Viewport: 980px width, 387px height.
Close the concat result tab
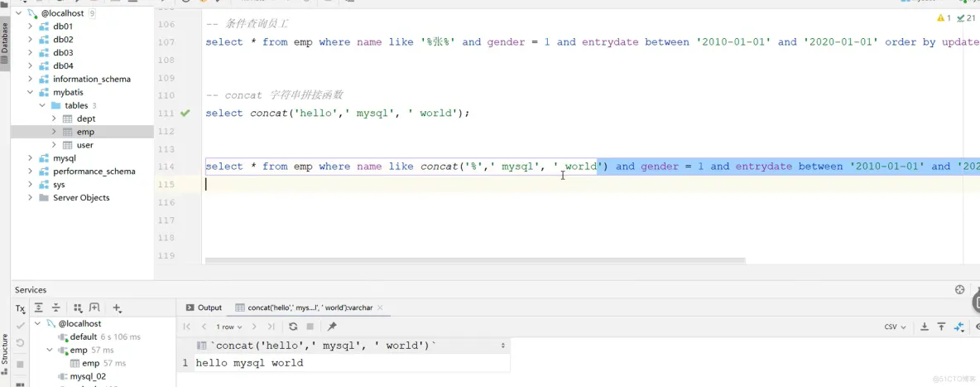pyautogui.click(x=379, y=307)
